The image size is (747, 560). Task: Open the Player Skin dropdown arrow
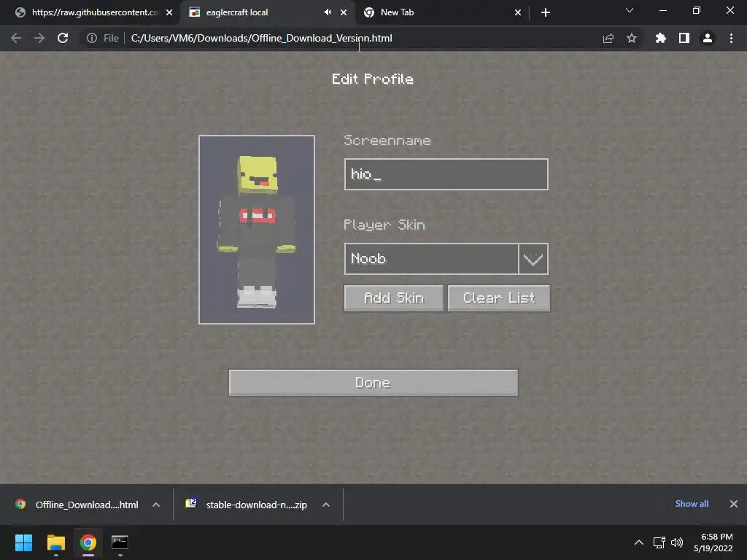coord(533,259)
